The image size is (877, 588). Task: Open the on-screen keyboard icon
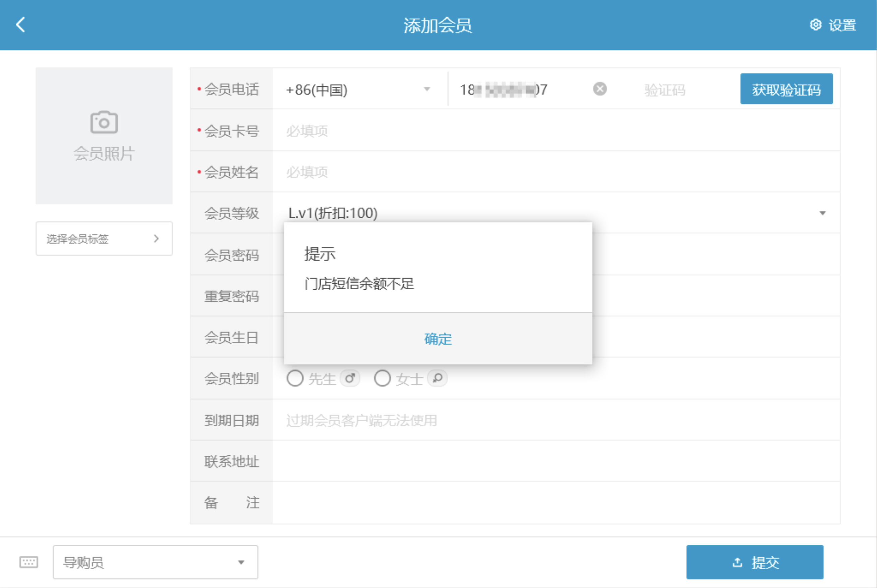coord(28,562)
